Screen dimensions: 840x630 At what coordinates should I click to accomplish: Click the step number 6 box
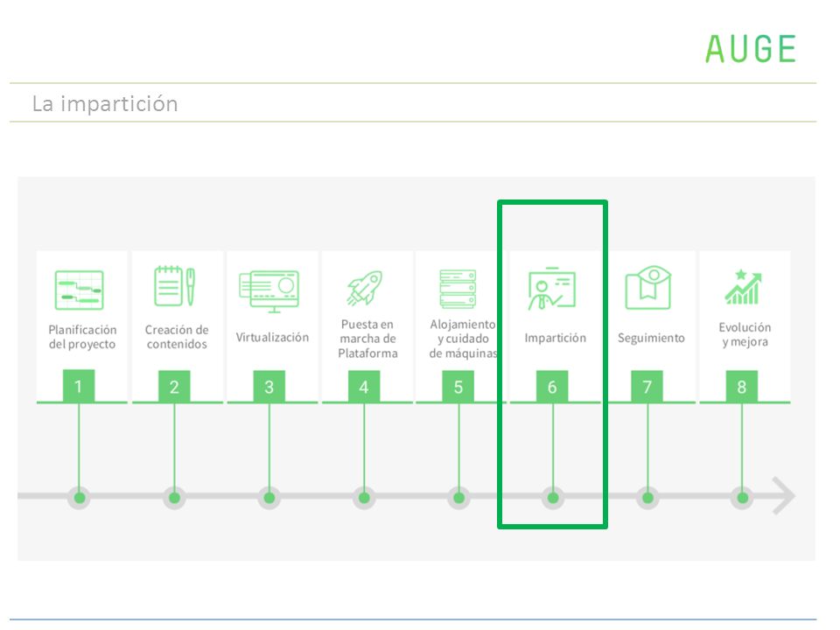pos(552,386)
